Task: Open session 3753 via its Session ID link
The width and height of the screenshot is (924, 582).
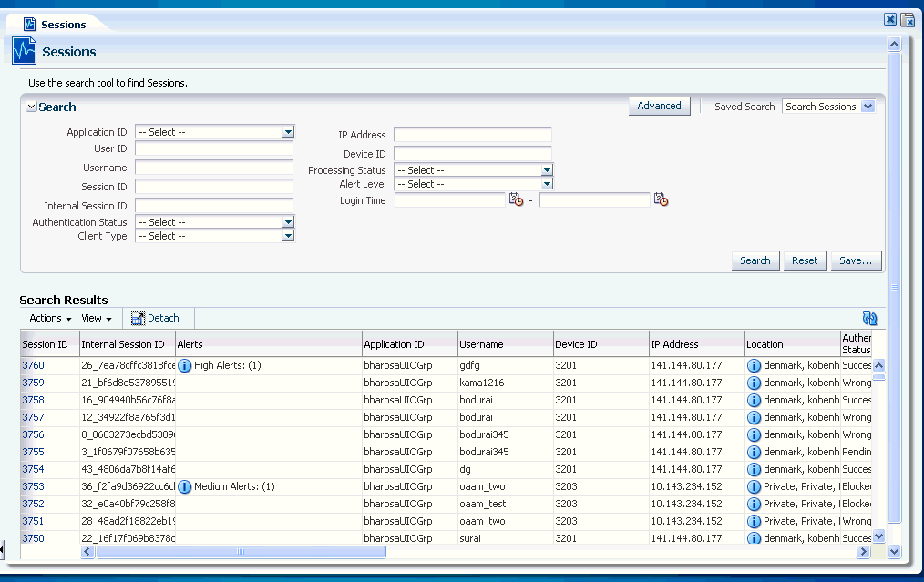Action: click(33, 486)
